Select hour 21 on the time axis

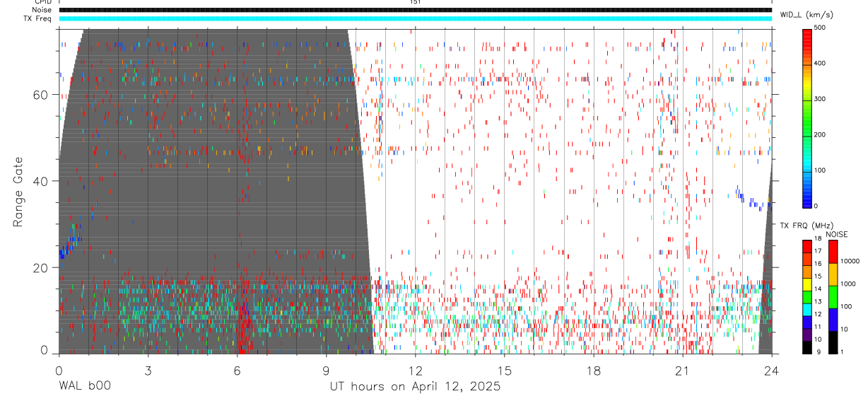point(682,370)
